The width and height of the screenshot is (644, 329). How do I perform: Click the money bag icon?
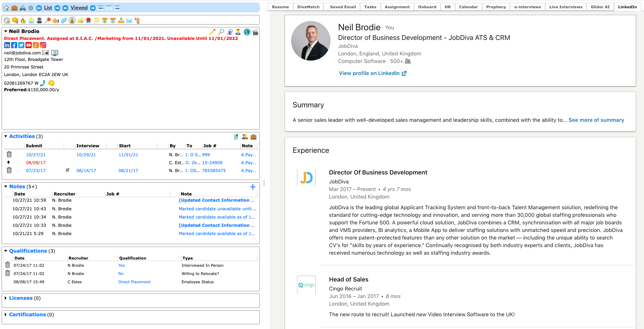point(72,21)
